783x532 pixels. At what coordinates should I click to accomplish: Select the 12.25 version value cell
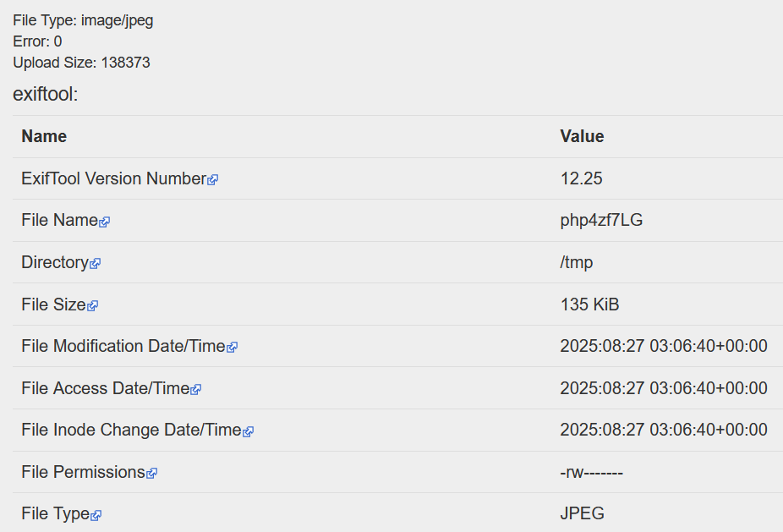581,178
